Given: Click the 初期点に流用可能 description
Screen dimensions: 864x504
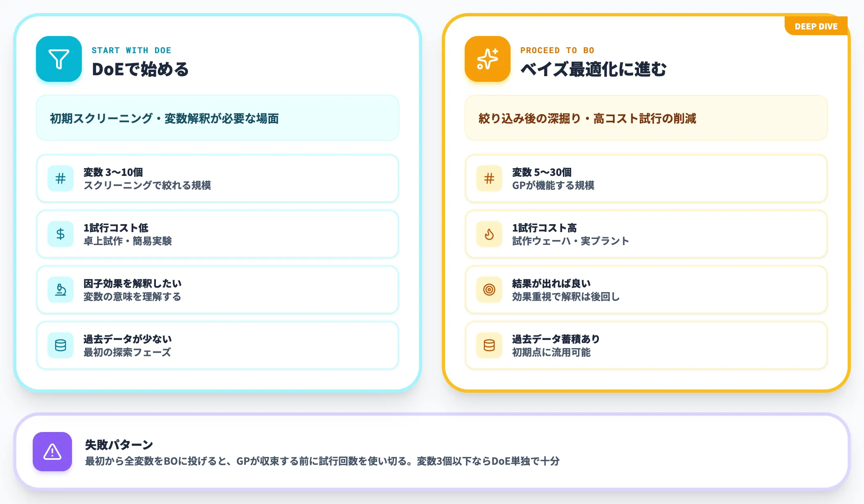Looking at the screenshot, I should 551,352.
